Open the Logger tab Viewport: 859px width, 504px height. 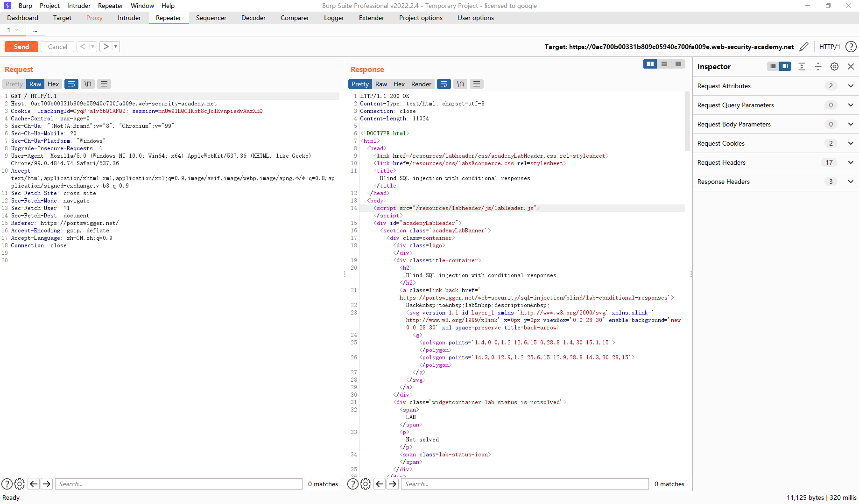pyautogui.click(x=334, y=18)
